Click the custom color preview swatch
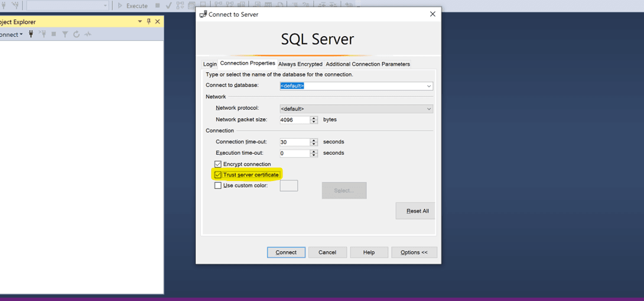This screenshot has height=301, width=644. pyautogui.click(x=289, y=186)
